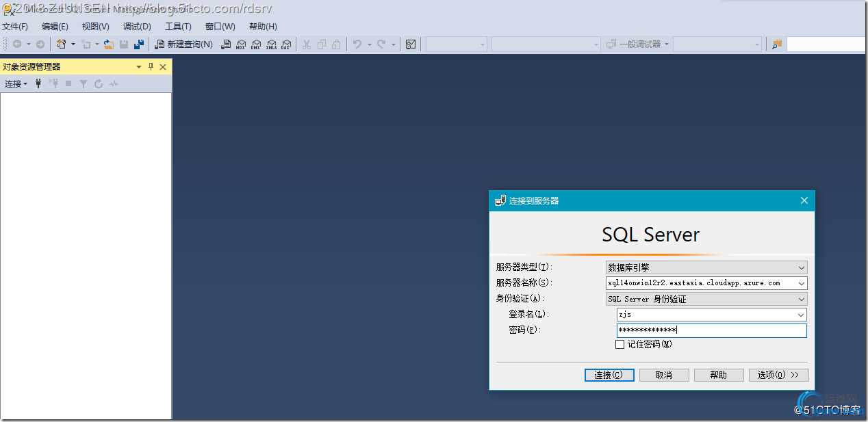Click the 连接(C) button
868x422 pixels.
[x=609, y=375]
